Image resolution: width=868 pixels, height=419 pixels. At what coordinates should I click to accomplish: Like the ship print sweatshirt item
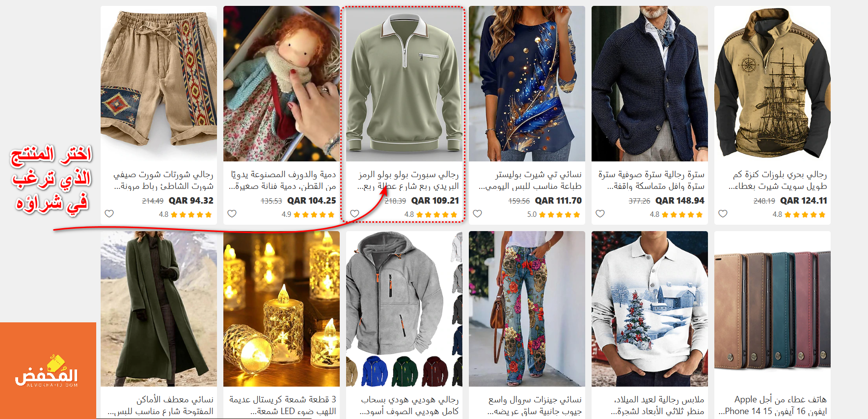(x=723, y=213)
